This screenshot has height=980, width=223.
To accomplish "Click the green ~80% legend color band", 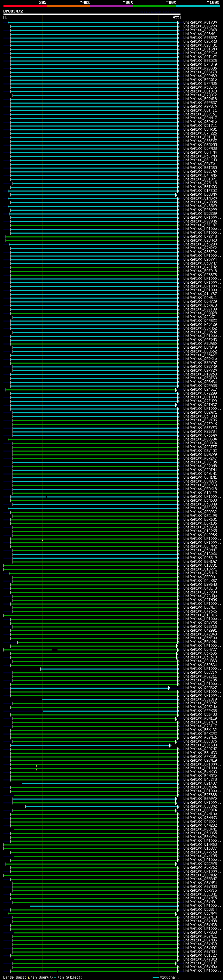I will click(154, 6).
